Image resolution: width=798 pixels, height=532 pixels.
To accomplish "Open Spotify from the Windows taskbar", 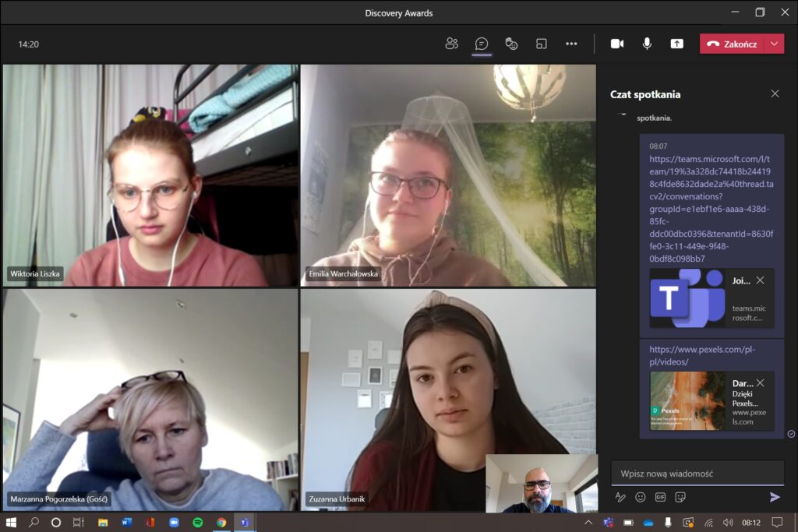I will pos(198,523).
